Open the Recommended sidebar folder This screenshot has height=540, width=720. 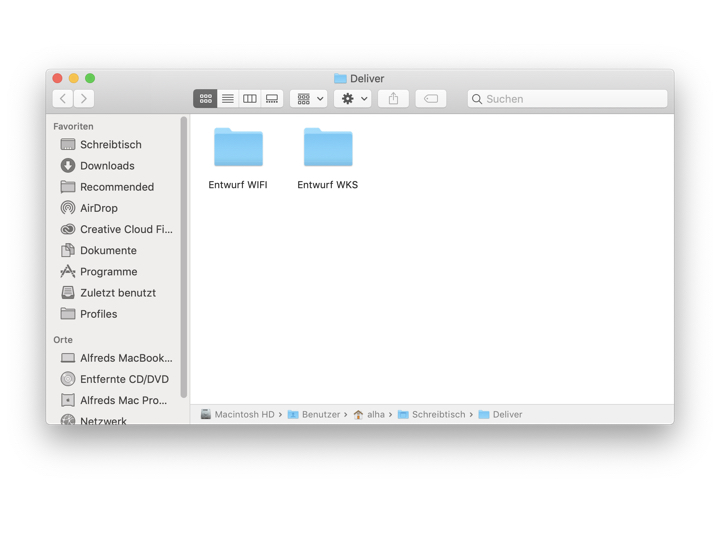click(116, 187)
